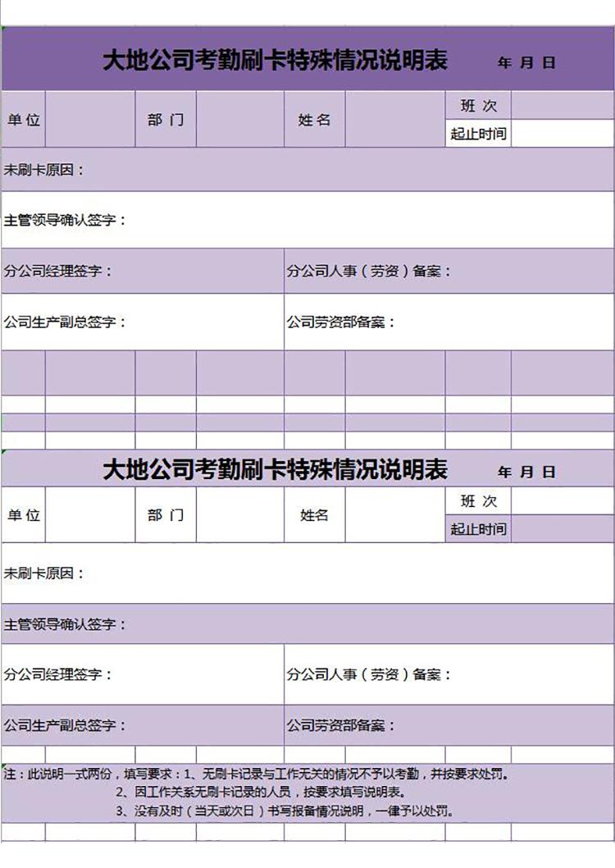Select the 起止时间 cell in the top form
Screen dimensions: 615x868
coord(478,134)
